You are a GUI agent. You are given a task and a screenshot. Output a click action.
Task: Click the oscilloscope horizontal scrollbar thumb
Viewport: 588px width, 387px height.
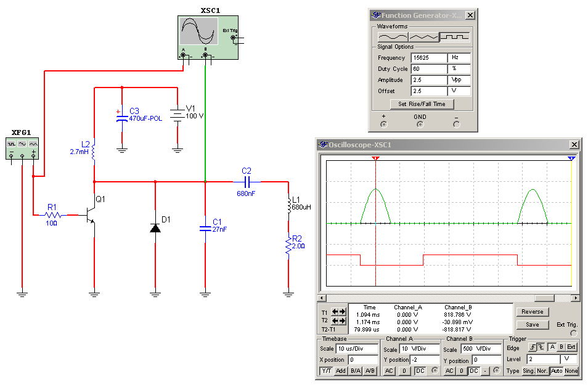click(544, 298)
